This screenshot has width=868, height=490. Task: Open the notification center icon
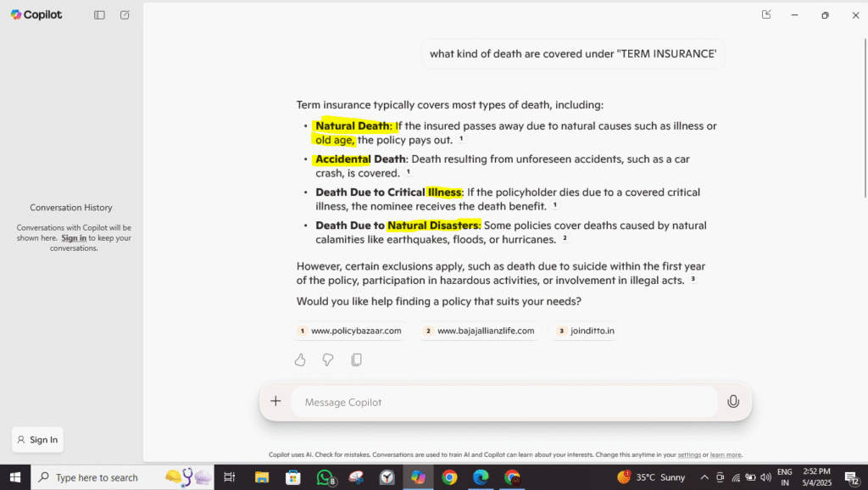click(x=851, y=477)
